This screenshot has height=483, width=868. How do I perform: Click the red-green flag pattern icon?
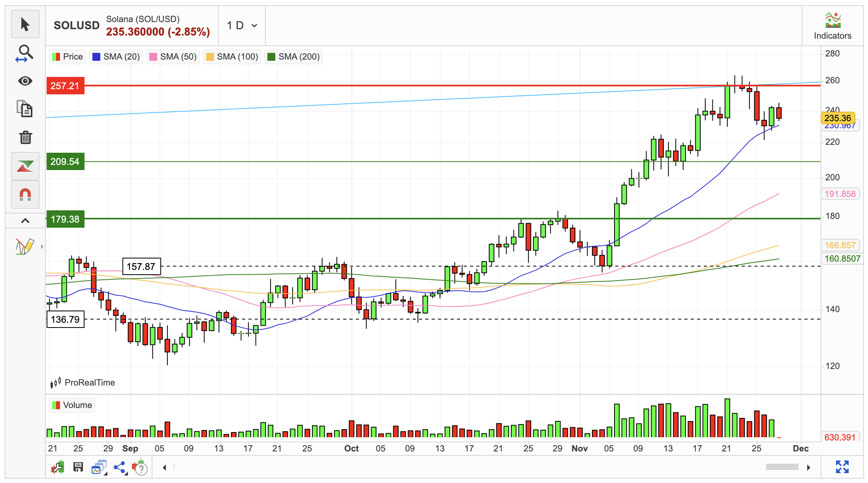coord(25,166)
